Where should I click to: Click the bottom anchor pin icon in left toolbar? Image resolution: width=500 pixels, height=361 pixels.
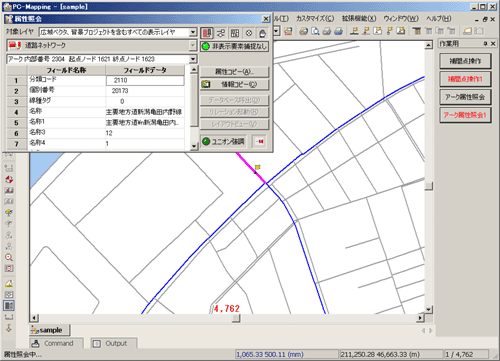point(9,328)
